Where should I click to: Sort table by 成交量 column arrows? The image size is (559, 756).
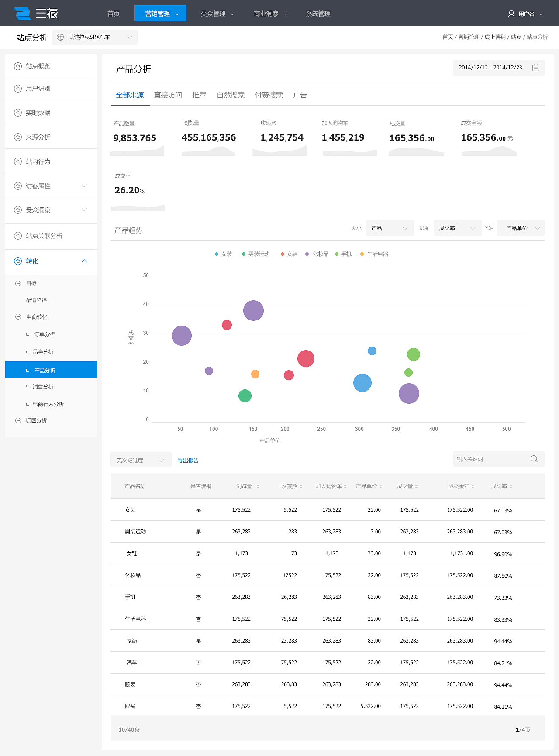point(416,486)
